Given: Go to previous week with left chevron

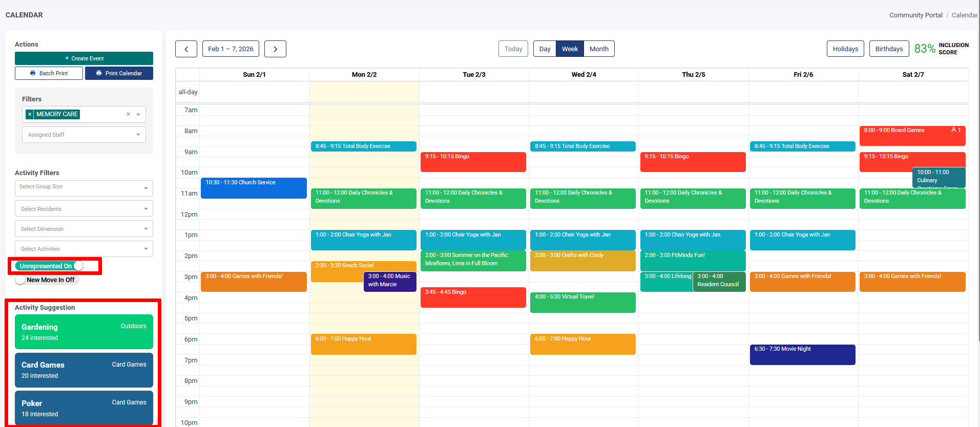Looking at the screenshot, I should tap(186, 49).
